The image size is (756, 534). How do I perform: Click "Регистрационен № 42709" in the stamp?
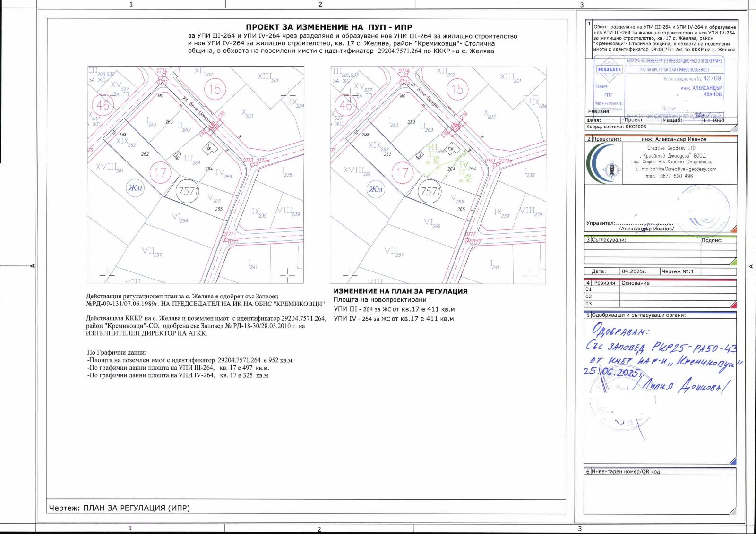692,78
